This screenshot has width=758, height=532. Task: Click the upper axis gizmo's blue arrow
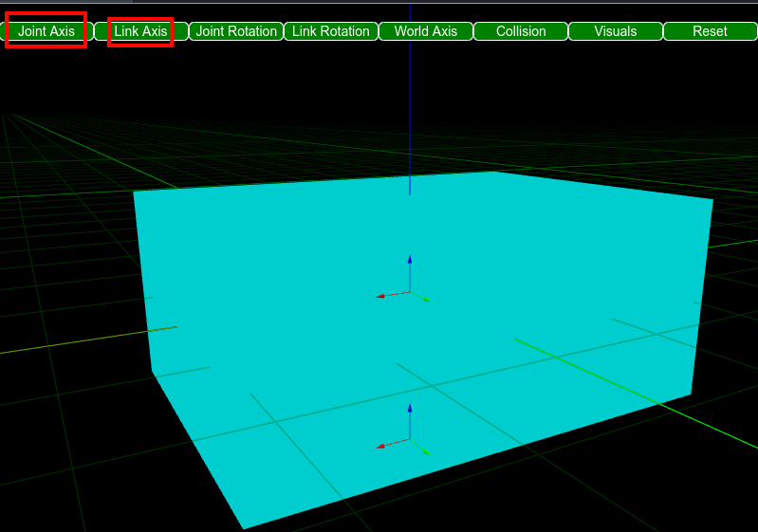click(410, 260)
